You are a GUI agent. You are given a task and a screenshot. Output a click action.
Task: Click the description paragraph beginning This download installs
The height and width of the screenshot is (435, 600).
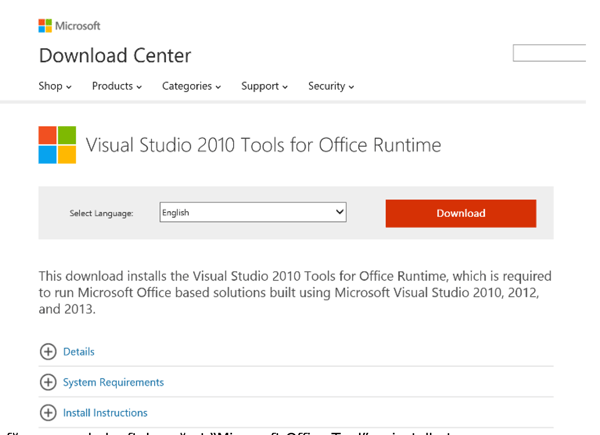pos(295,293)
